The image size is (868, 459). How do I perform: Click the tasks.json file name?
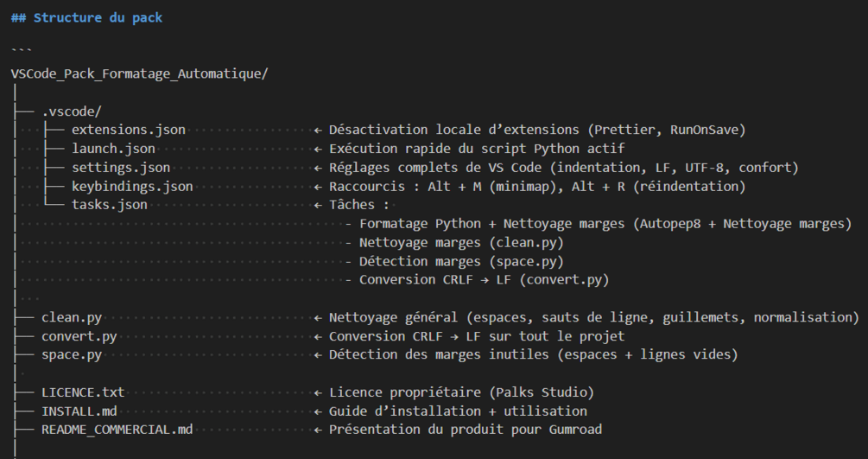110,205
